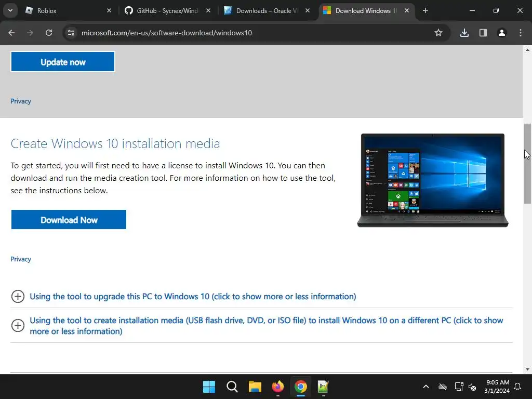The width and height of the screenshot is (532, 399).
Task: Go forward to next page
Action: (x=30, y=33)
